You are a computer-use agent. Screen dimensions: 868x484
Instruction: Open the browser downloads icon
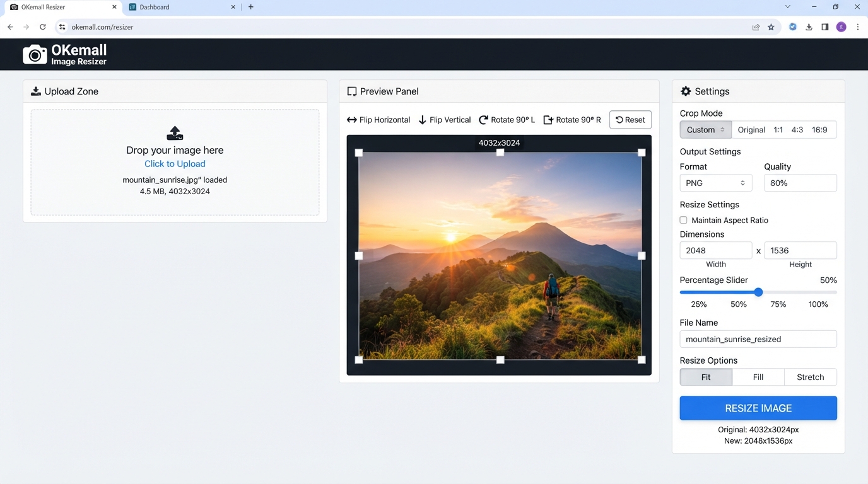pos(809,27)
